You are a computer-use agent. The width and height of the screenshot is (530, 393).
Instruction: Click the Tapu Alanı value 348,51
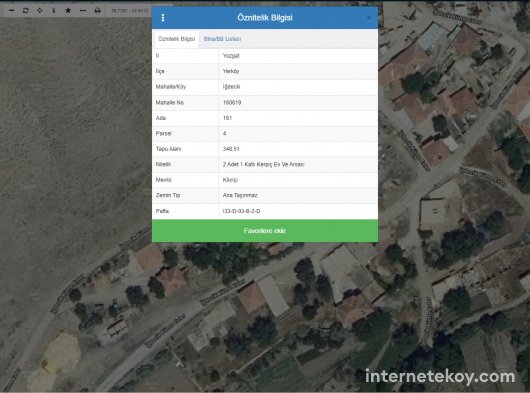(x=231, y=149)
